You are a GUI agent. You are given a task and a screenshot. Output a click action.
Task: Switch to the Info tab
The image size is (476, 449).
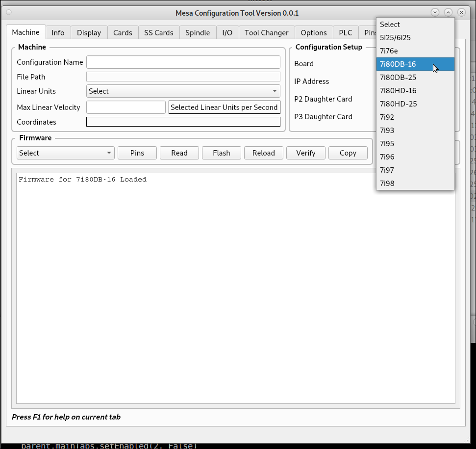pyautogui.click(x=58, y=32)
